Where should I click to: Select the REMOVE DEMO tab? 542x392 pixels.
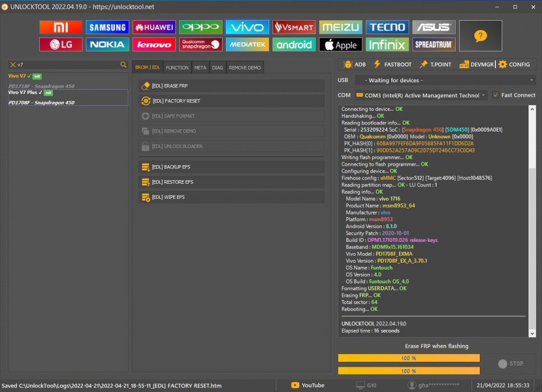click(x=245, y=67)
